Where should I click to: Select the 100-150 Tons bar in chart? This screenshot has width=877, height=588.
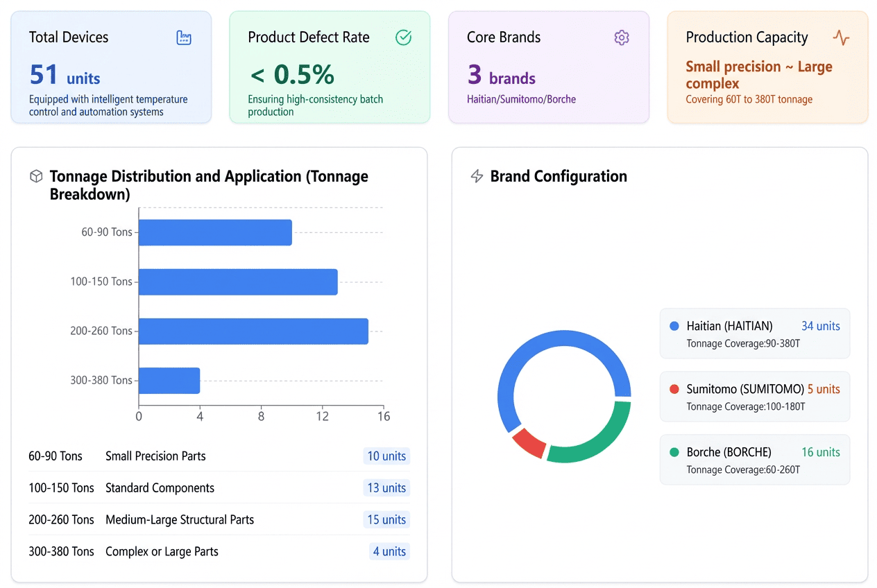pos(238,282)
